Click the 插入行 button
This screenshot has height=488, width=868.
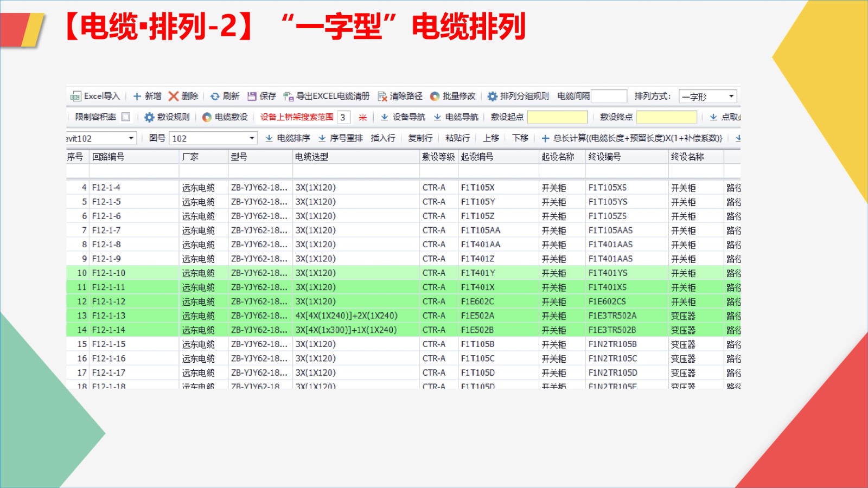383,138
